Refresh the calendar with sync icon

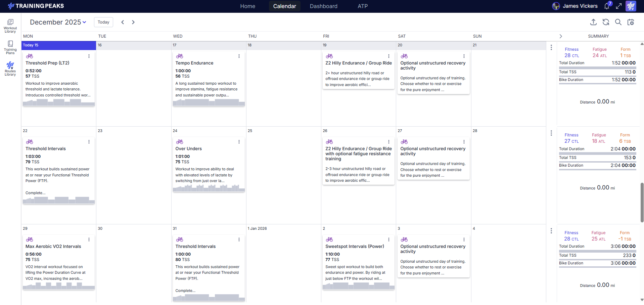tap(606, 22)
